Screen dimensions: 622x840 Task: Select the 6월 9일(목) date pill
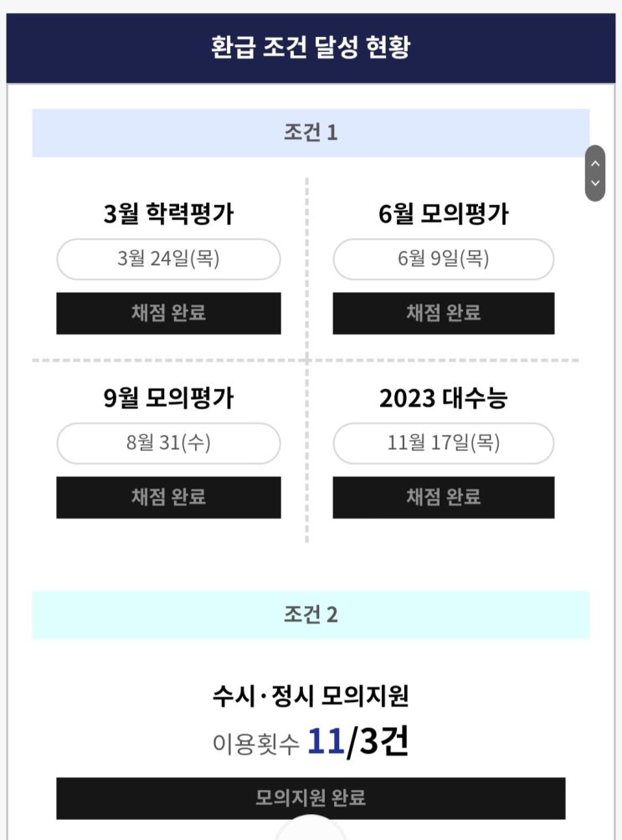(x=444, y=259)
